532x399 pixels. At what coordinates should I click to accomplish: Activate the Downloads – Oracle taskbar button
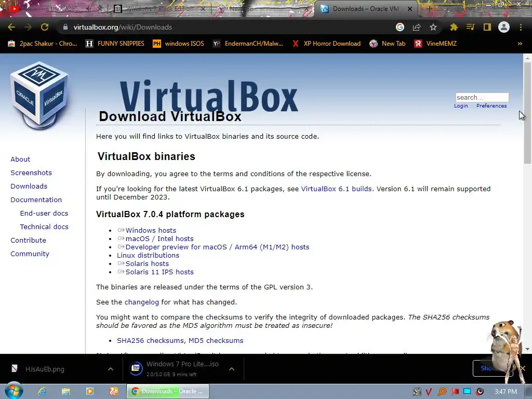[x=168, y=391]
